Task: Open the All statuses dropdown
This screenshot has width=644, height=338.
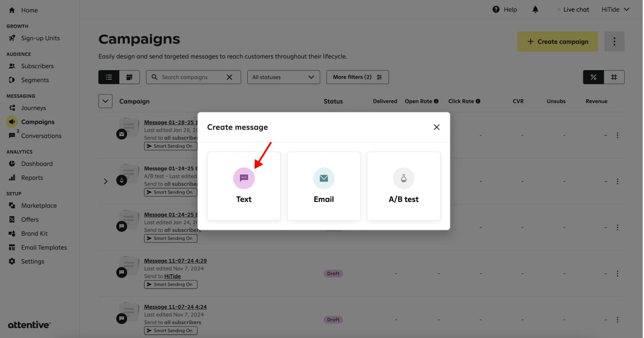Action: tap(283, 77)
